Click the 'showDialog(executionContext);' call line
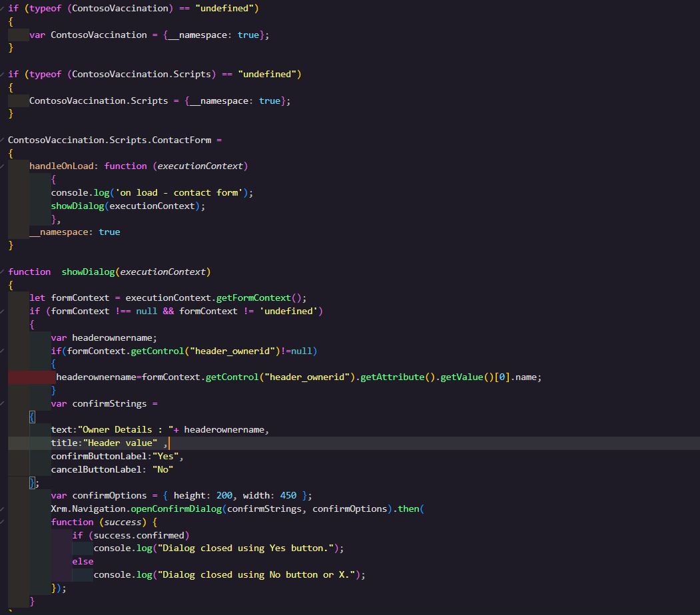The height and width of the screenshot is (615, 700). coord(128,206)
